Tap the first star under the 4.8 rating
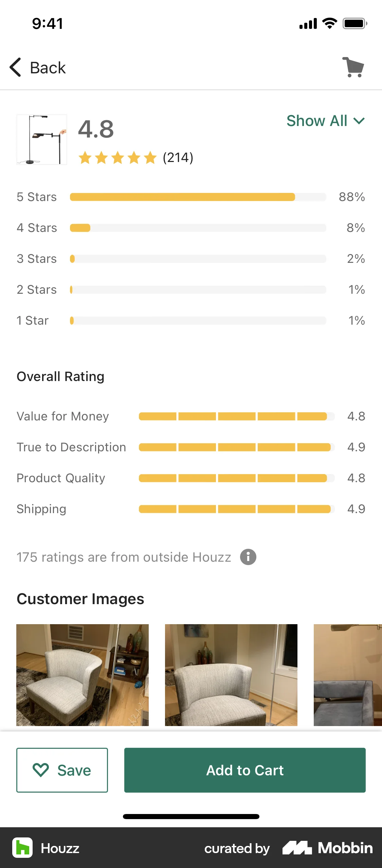 pyautogui.click(x=85, y=158)
